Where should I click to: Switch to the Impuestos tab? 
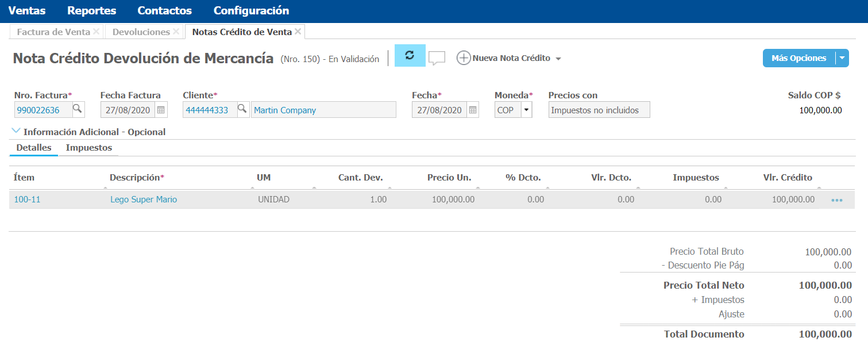89,148
